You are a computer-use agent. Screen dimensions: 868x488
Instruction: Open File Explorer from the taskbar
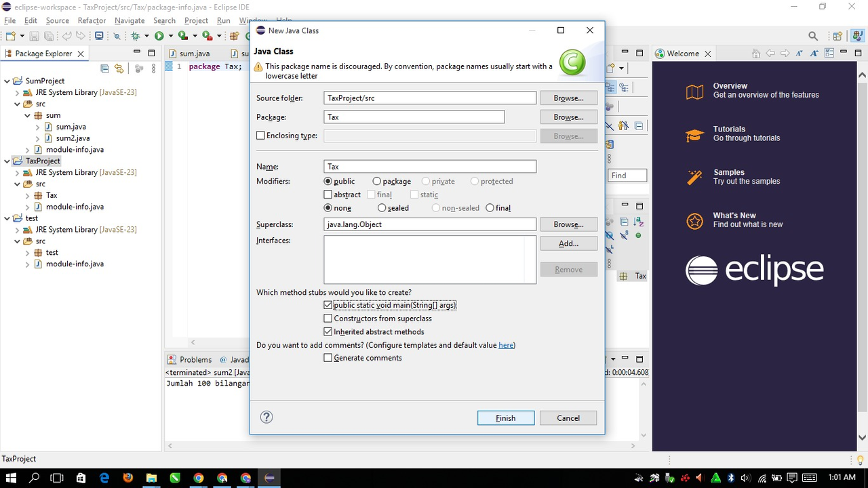[151, 478]
